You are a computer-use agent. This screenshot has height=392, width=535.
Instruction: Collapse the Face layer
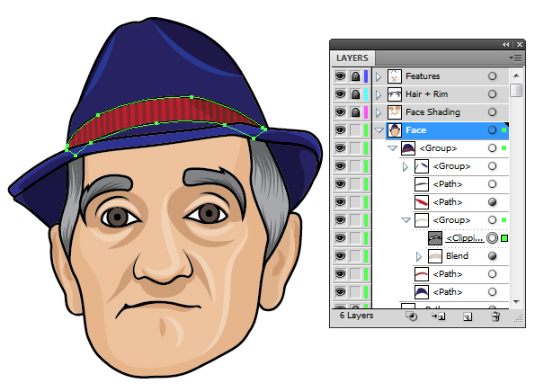379,130
